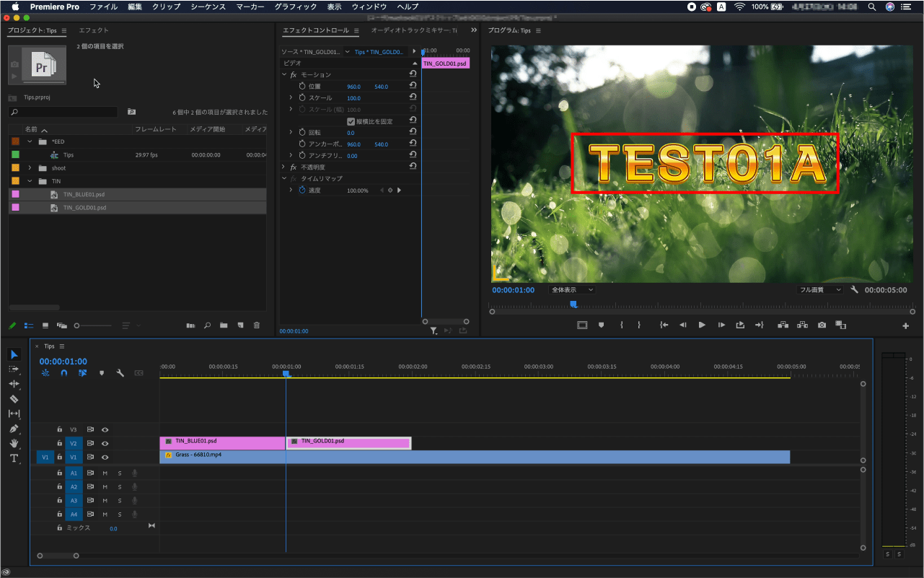
Task: Uncheck 縦横比を固定 checkbox
Action: 351,121
